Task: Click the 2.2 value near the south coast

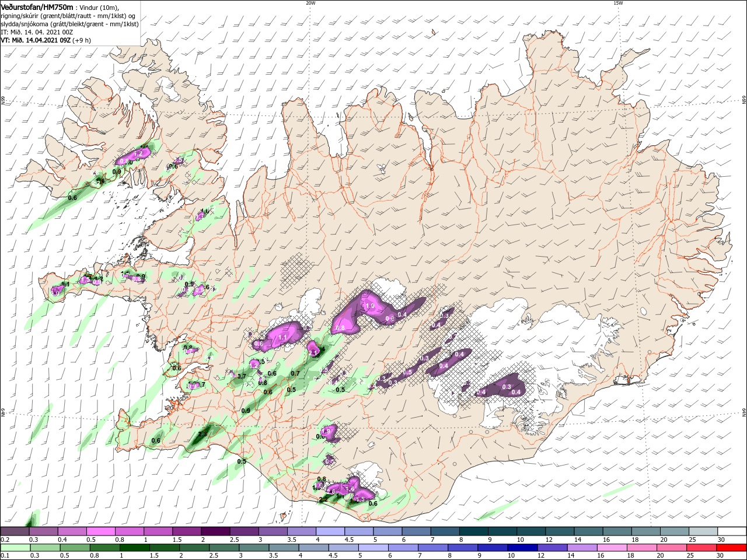Action: 323,499
